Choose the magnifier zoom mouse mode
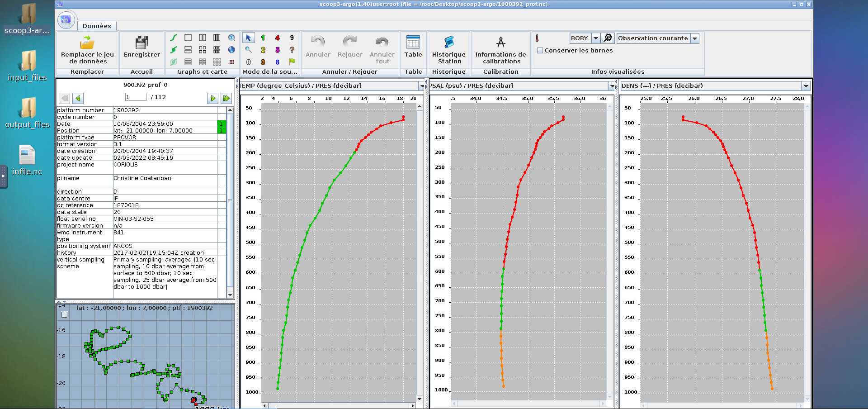This screenshot has height=409, width=868. [248, 50]
